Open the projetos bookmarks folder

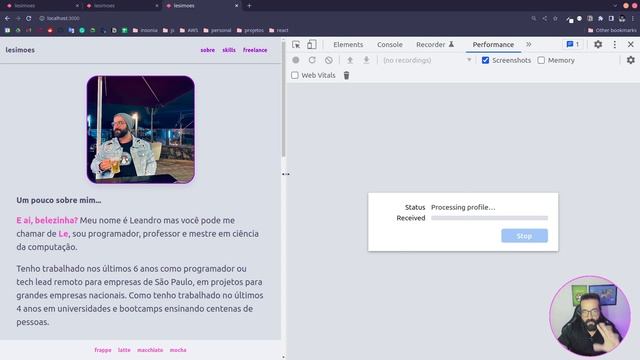(250, 30)
